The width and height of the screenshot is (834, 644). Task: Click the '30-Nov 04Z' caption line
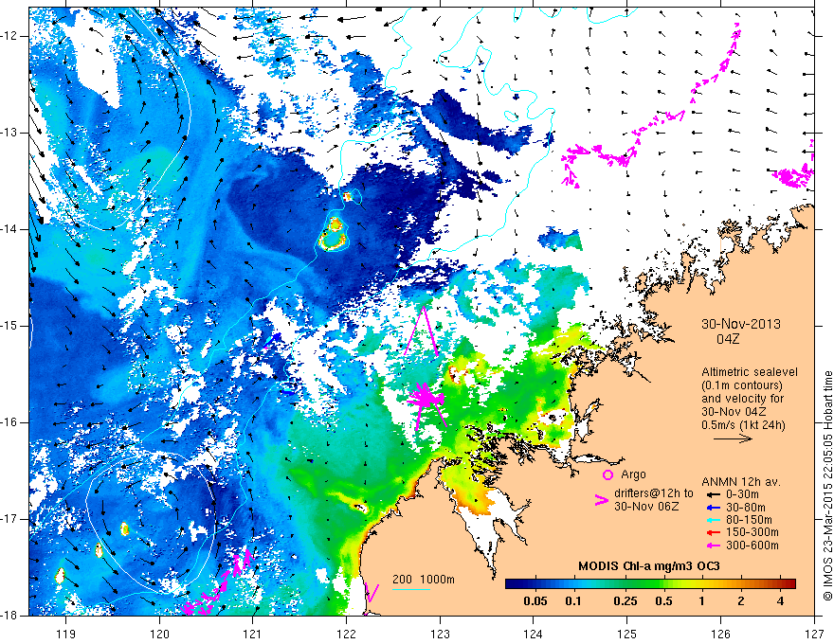click(733, 412)
